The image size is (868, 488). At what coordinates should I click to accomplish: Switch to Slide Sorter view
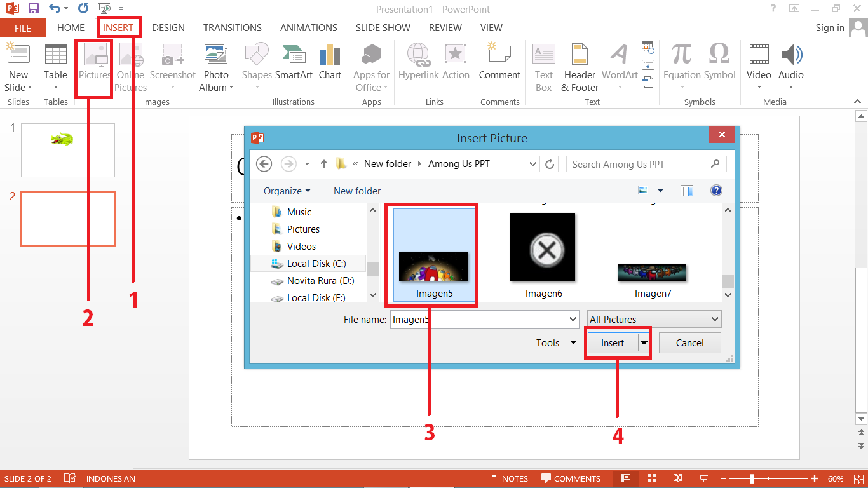(652, 478)
